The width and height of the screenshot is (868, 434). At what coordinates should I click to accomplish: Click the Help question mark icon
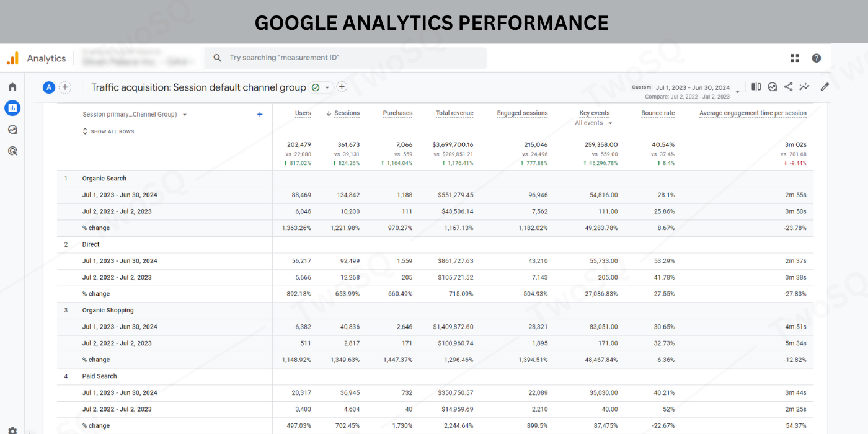tap(817, 58)
